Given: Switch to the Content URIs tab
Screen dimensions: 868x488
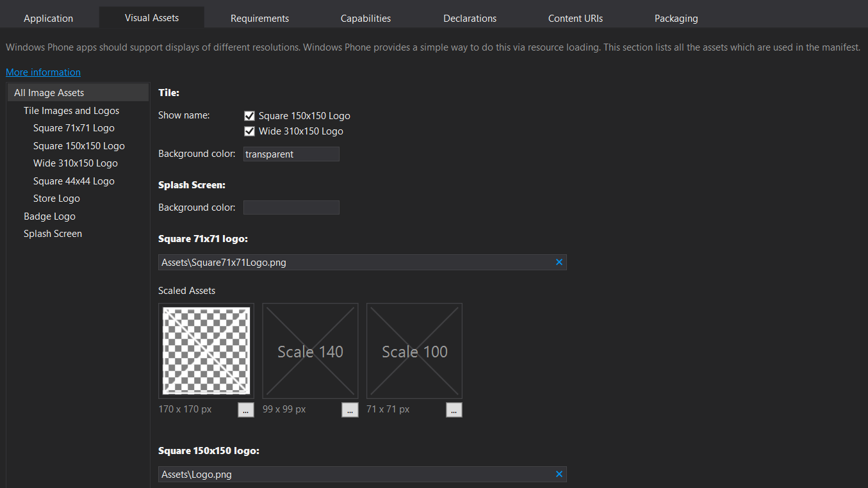Looking at the screenshot, I should 575,17.
